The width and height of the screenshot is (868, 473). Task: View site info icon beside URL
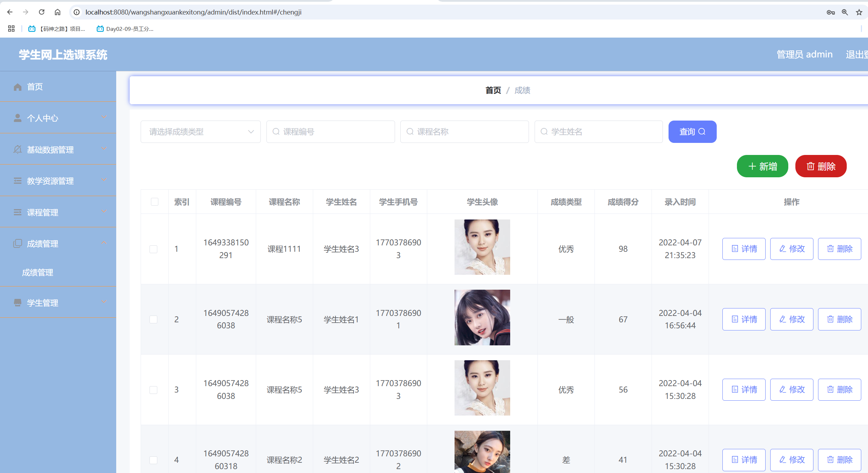pos(77,12)
